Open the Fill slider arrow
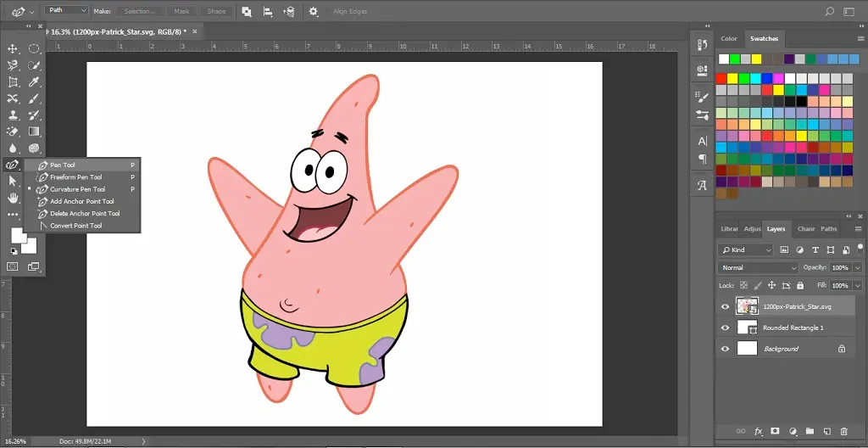Screen dimensions: 868x448 (858, 286)
